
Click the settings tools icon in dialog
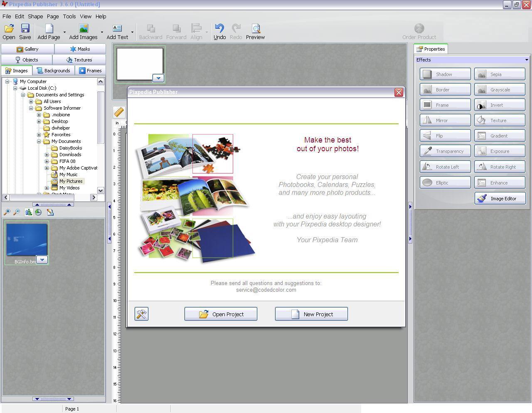pos(141,314)
